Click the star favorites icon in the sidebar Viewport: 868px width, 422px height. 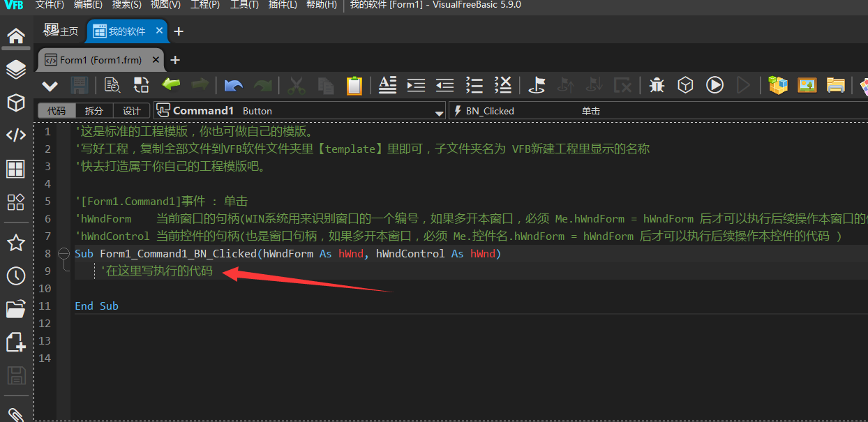(x=15, y=243)
